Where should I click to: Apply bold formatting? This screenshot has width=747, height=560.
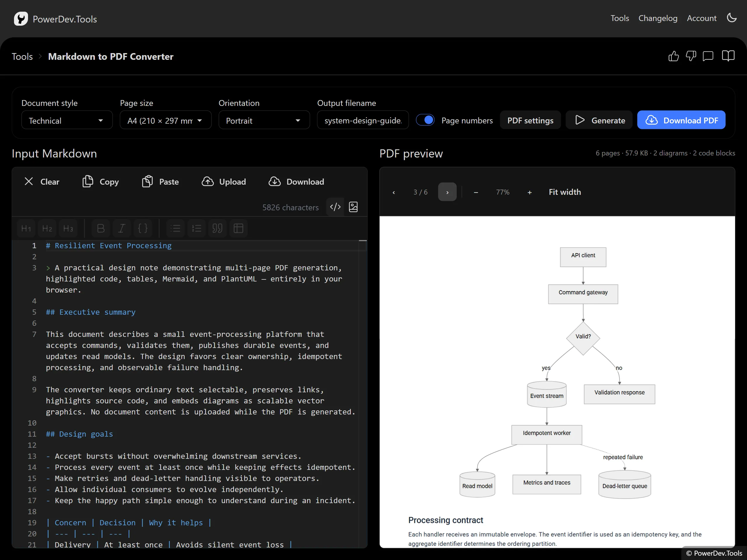click(101, 229)
